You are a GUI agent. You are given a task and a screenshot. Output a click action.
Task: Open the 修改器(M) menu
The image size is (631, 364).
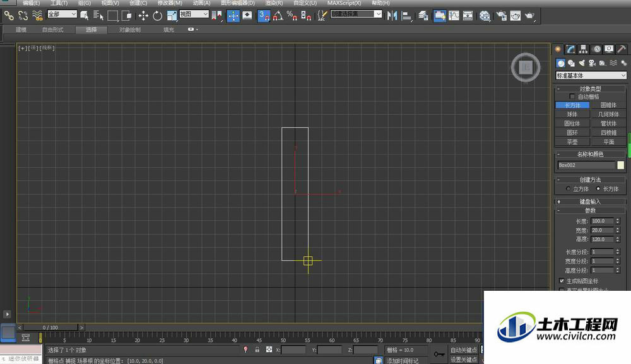pyautogui.click(x=170, y=3)
